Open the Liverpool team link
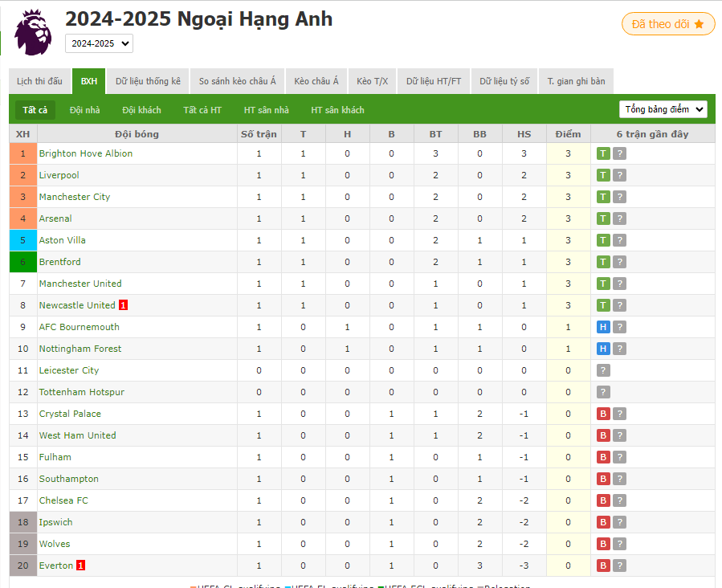 [x=59, y=175]
